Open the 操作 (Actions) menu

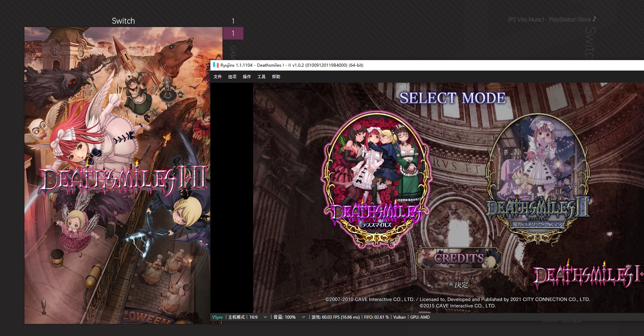coord(247,77)
